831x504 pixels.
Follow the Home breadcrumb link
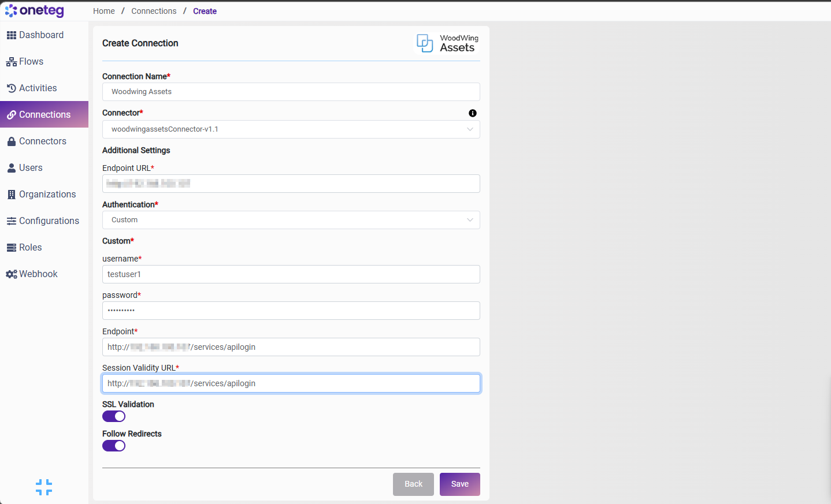[104, 11]
